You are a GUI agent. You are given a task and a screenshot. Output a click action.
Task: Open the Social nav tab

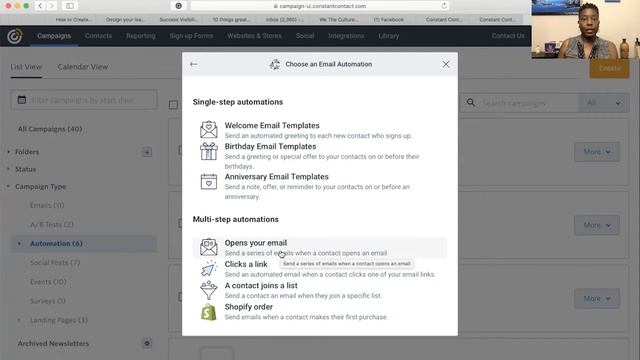coord(305,36)
